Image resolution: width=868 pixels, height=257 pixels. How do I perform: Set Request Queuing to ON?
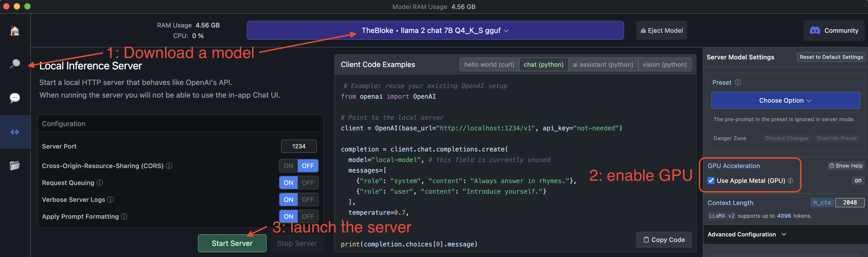click(288, 183)
